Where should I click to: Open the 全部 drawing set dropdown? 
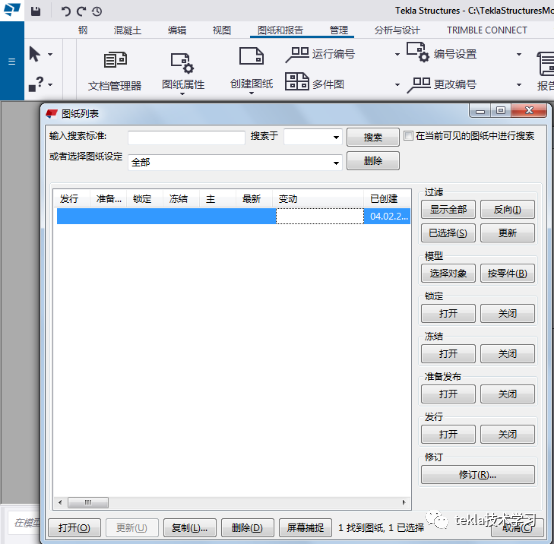tap(235, 162)
